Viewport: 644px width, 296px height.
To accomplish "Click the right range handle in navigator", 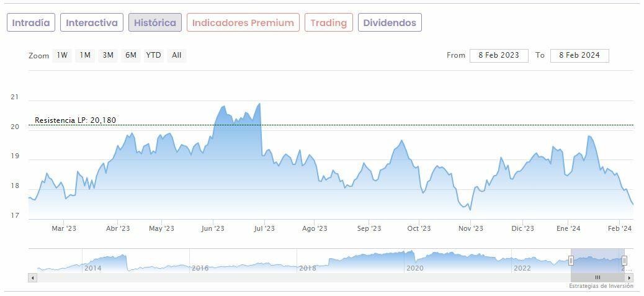I will [624, 261].
